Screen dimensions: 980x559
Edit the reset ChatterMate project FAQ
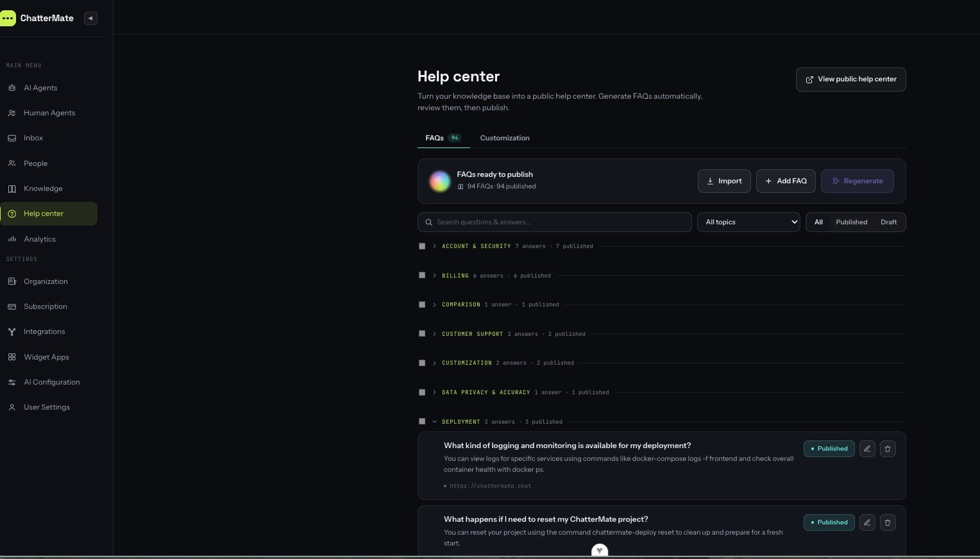(x=866, y=522)
